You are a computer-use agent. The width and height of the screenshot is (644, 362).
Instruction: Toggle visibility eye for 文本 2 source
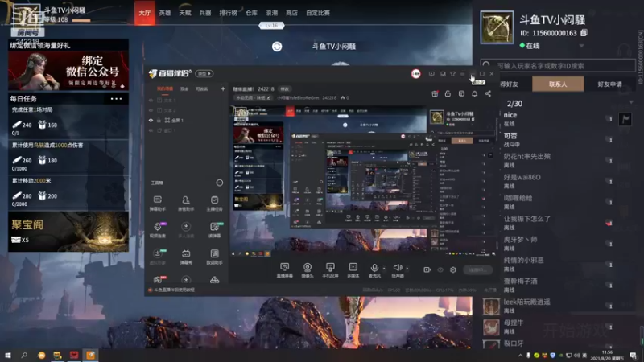[x=151, y=110]
